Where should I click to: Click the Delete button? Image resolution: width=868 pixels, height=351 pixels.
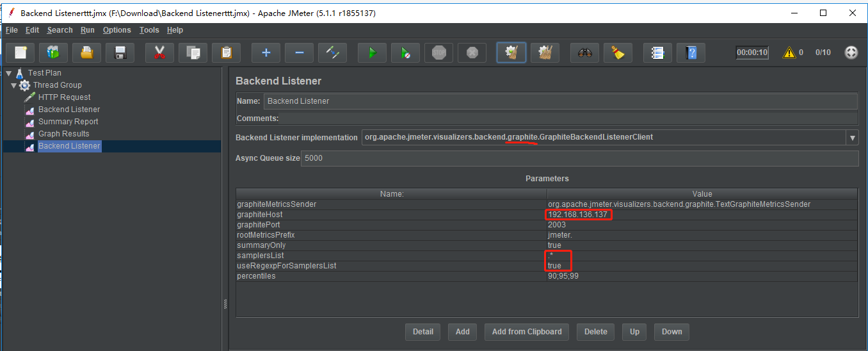(596, 332)
